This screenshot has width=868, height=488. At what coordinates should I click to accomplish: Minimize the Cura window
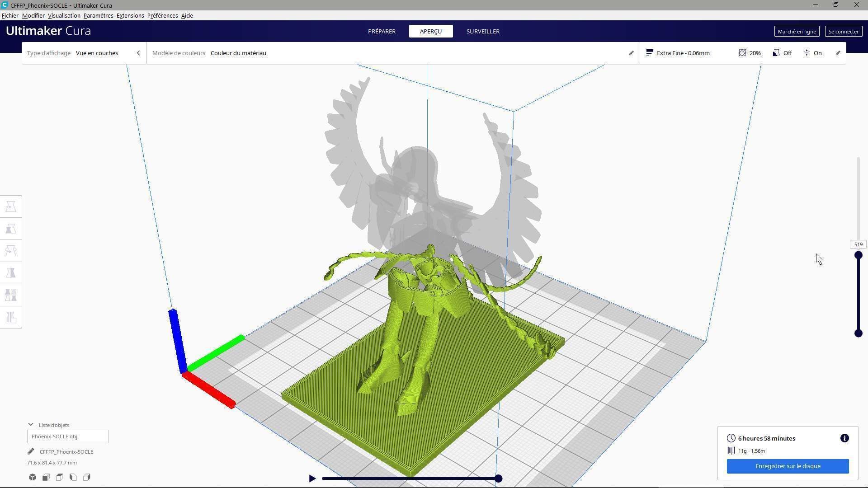pyautogui.click(x=815, y=5)
